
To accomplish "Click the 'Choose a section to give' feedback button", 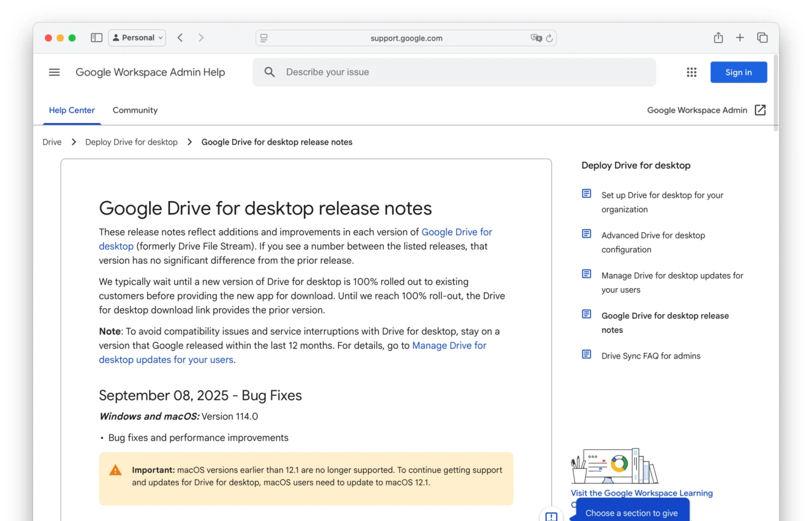I will click(631, 513).
